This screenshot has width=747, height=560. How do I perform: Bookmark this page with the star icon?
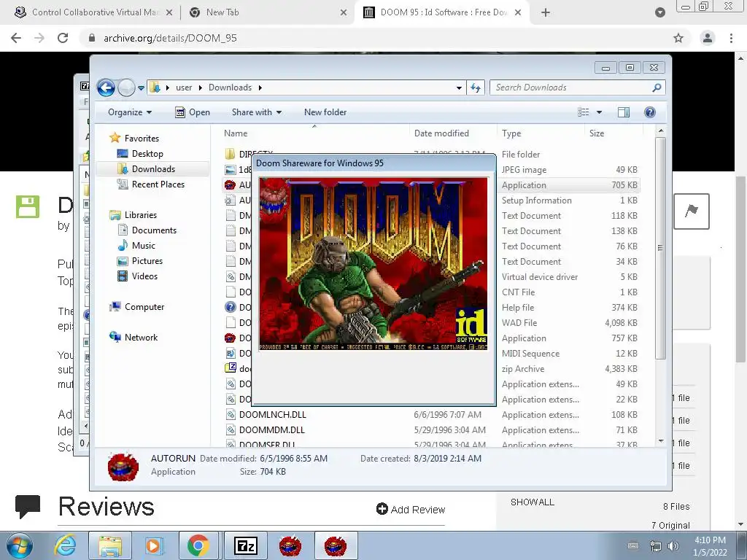(x=678, y=38)
